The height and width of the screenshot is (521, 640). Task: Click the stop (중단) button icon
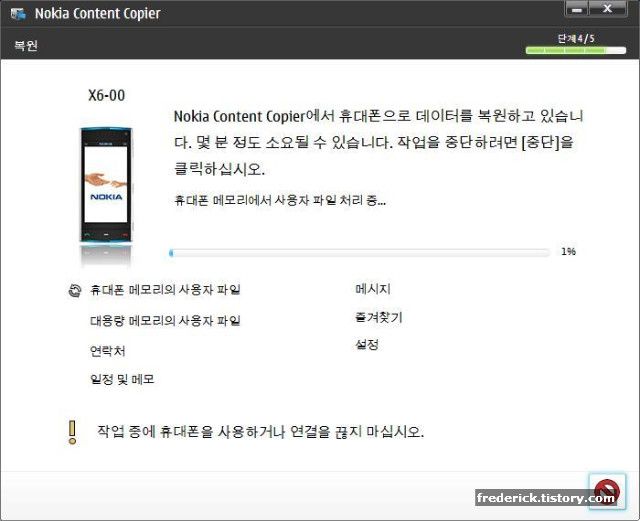point(607,492)
